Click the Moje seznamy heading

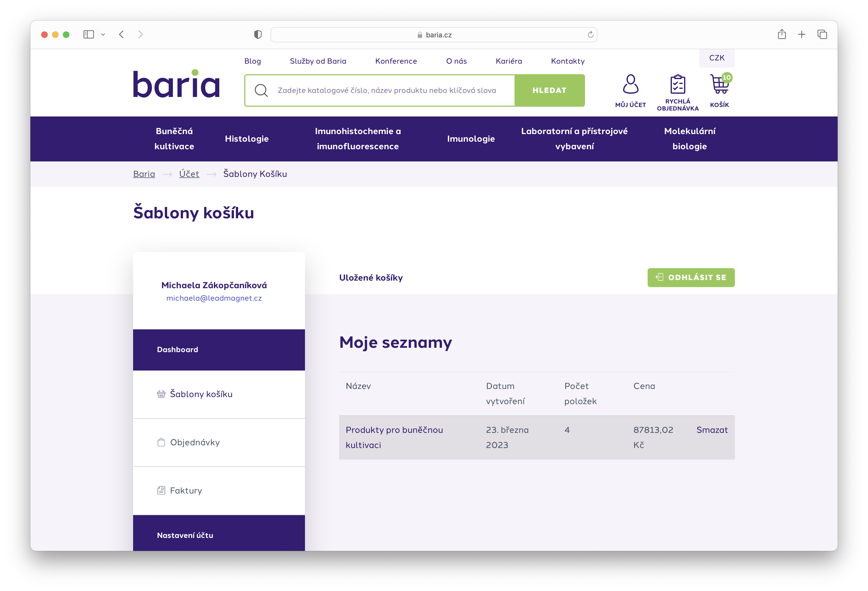[396, 342]
